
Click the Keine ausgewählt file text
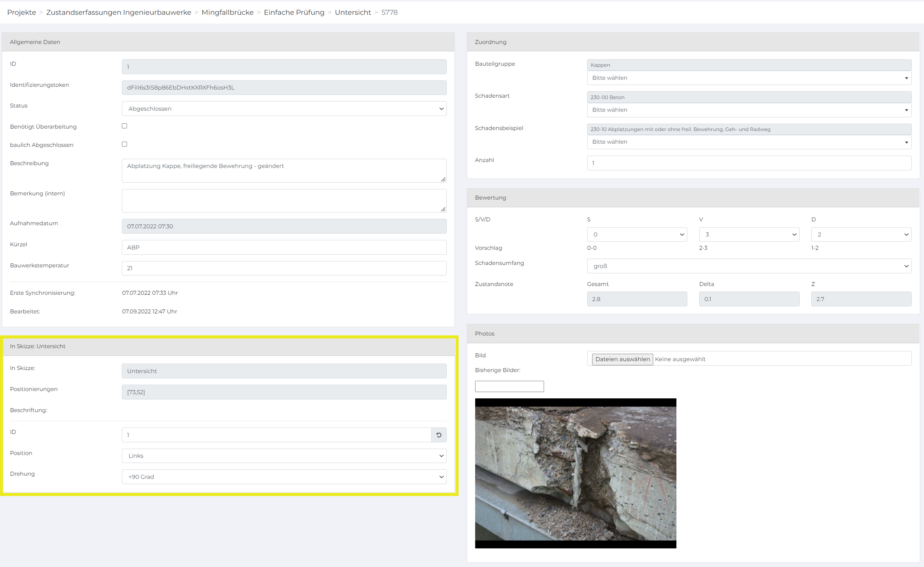680,359
